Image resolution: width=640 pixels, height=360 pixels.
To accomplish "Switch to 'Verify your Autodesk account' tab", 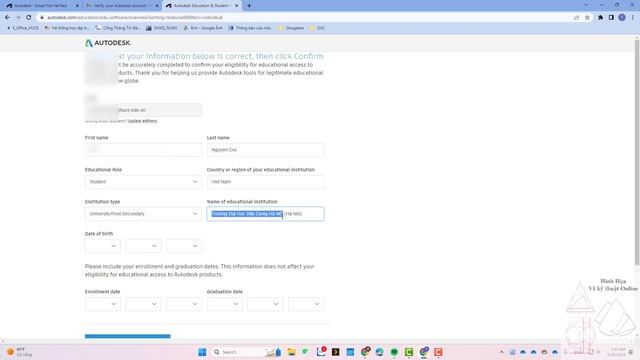I will [x=122, y=6].
